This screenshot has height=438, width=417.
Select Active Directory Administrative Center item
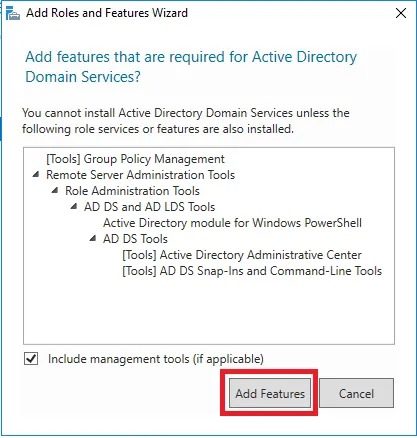[x=242, y=255]
